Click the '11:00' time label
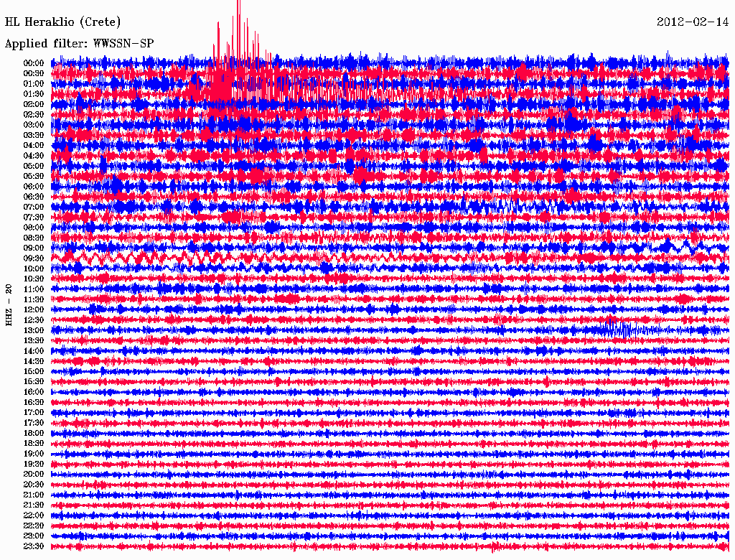 pos(34,290)
